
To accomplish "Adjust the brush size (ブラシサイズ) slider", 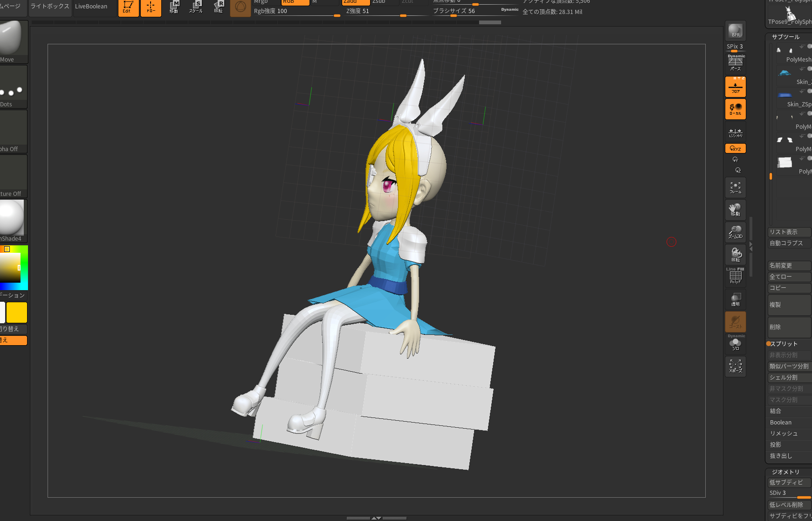I will pos(475,11).
